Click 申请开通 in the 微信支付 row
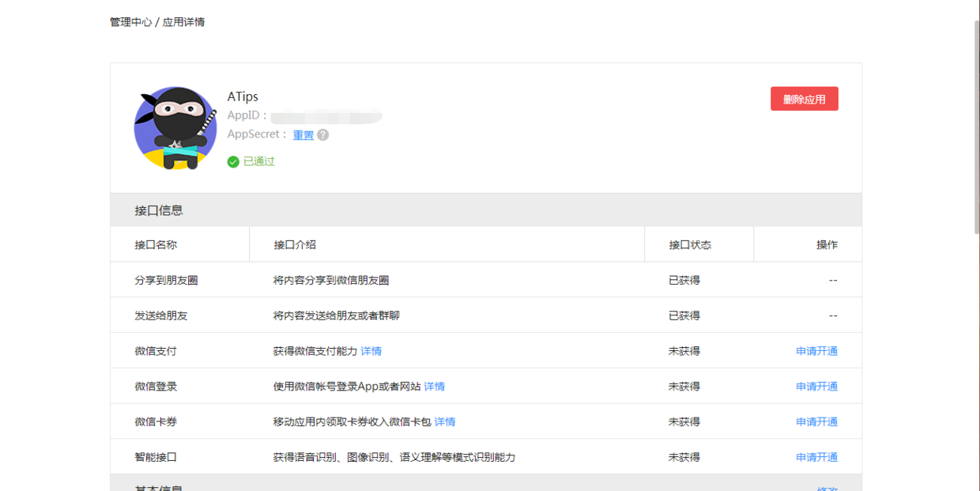The width and height of the screenshot is (980, 491). click(x=817, y=351)
